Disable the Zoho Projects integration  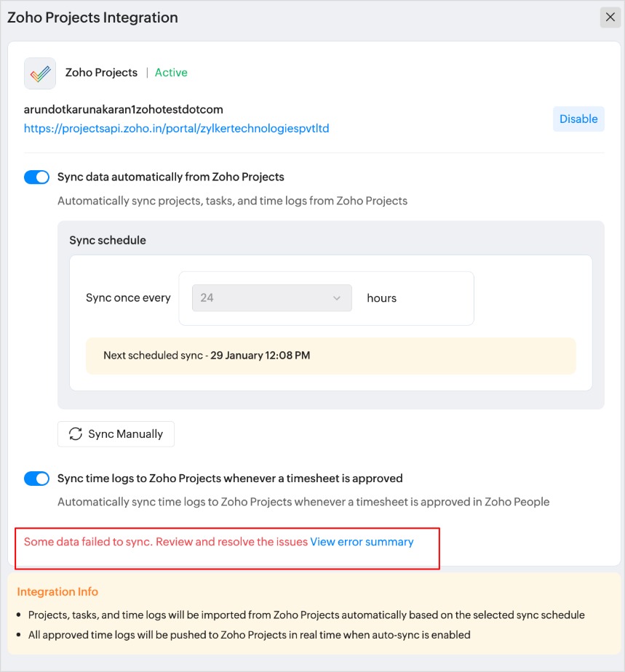point(578,119)
